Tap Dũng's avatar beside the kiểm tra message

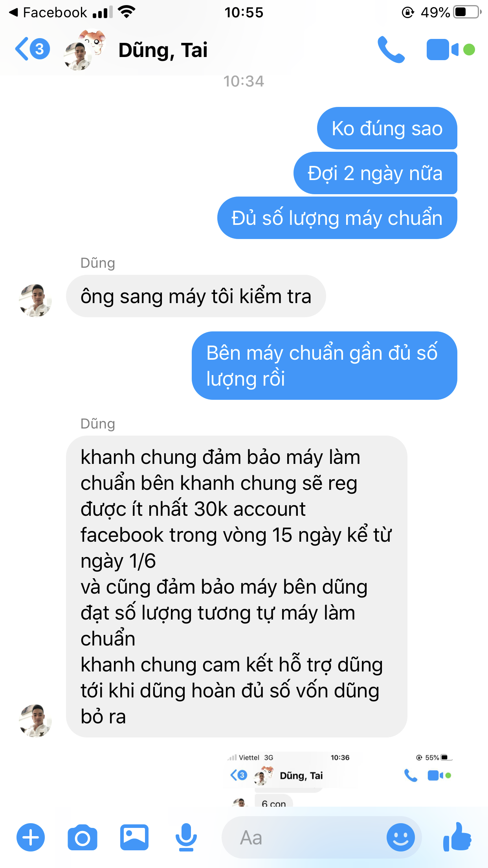pos(35,300)
